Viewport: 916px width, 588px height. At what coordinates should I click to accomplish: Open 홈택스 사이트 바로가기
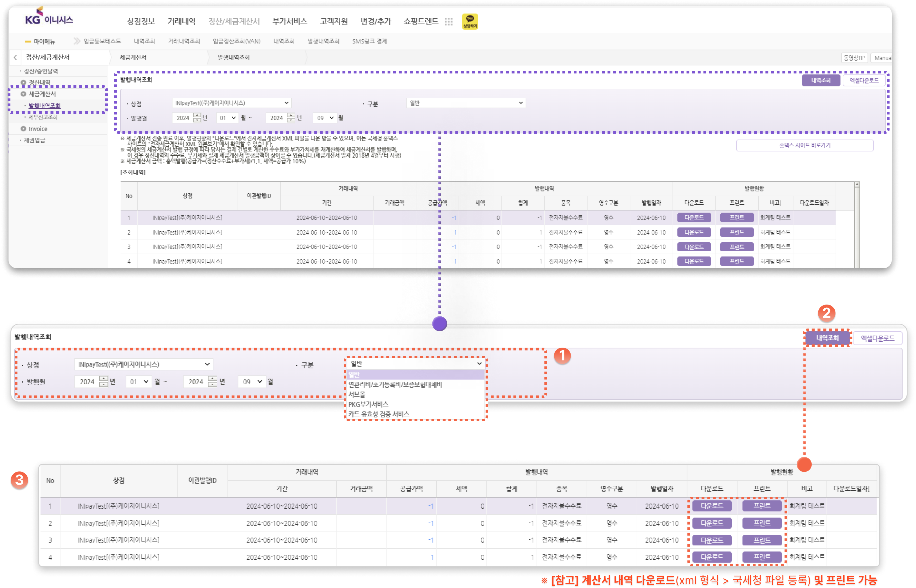point(805,145)
